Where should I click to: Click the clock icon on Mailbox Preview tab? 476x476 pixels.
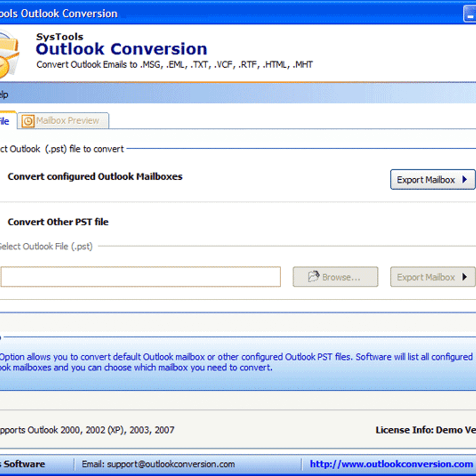[28, 121]
